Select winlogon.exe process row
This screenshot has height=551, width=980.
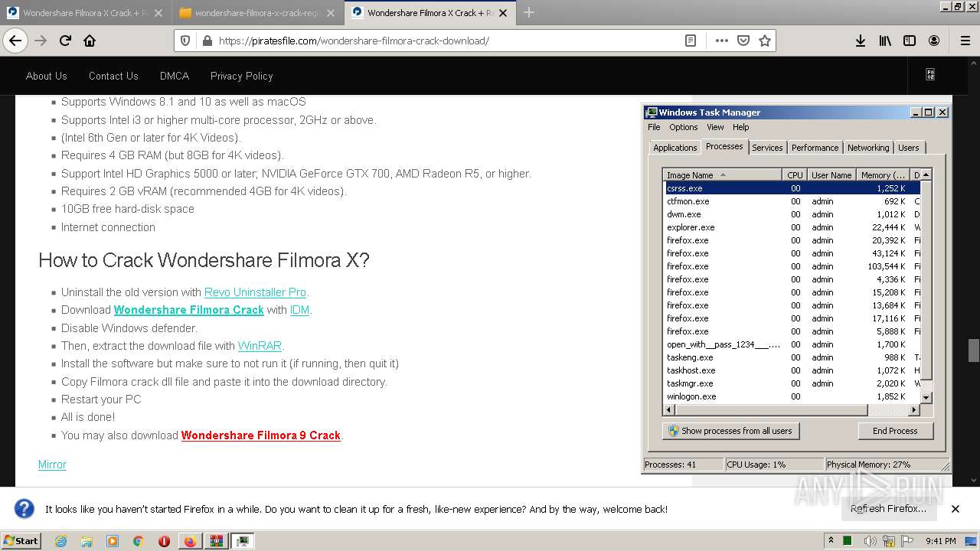point(792,396)
